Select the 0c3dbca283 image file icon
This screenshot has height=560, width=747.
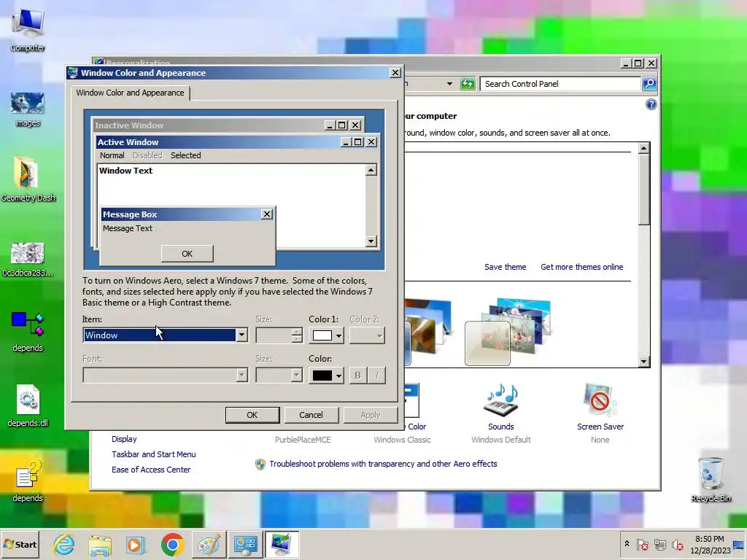point(28,260)
